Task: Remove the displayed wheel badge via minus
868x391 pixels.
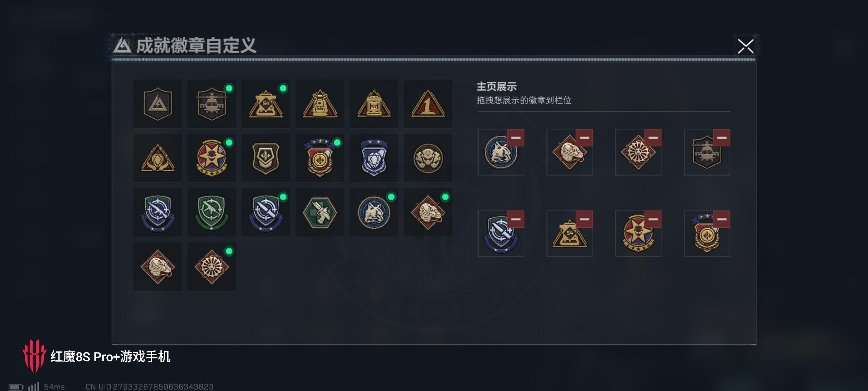Action: [653, 138]
